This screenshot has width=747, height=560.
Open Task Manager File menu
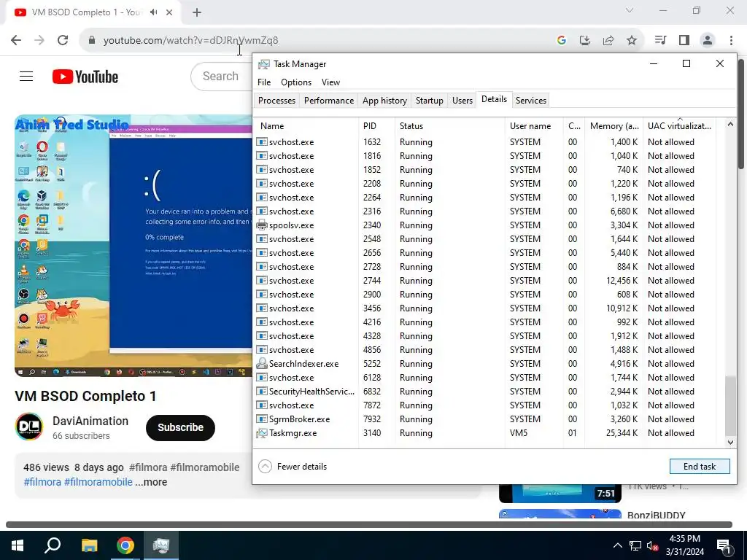point(264,82)
